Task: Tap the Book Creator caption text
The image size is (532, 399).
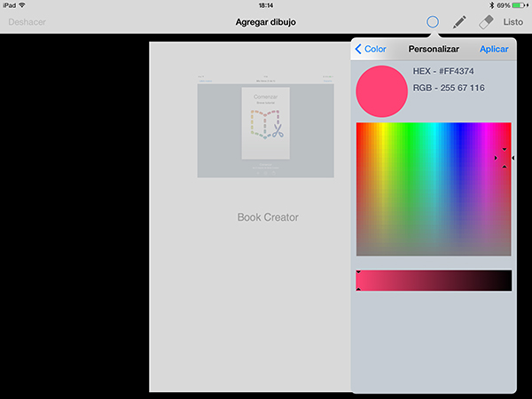Action: (268, 217)
